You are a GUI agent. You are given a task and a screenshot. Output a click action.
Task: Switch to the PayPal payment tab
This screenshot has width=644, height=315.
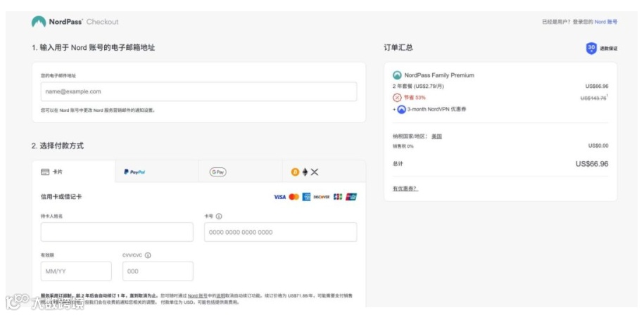click(157, 172)
